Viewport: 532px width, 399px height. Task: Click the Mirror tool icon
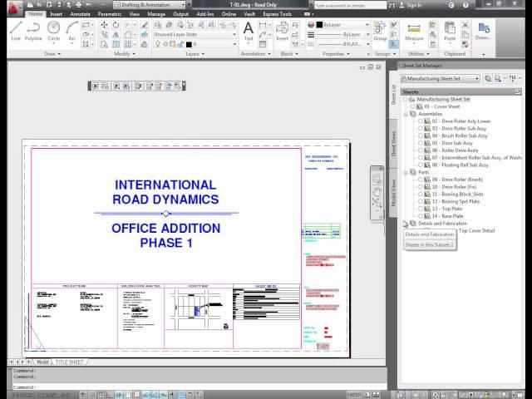point(116,35)
